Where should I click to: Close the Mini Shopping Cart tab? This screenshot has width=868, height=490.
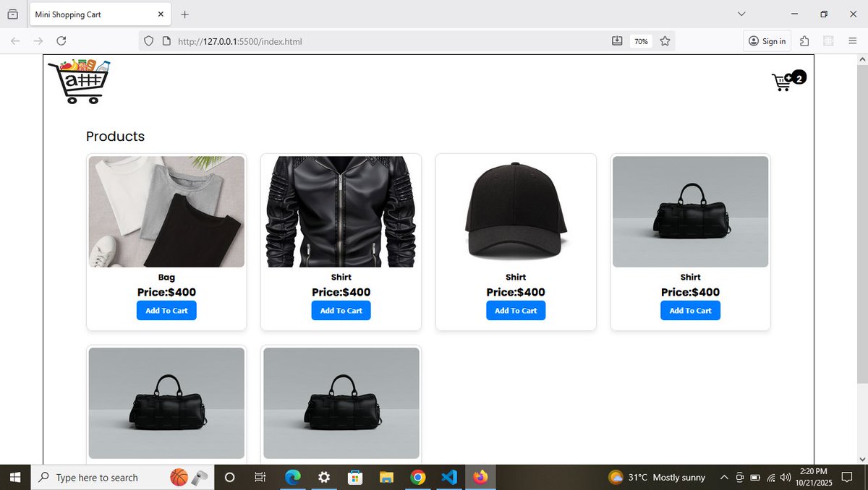(161, 14)
